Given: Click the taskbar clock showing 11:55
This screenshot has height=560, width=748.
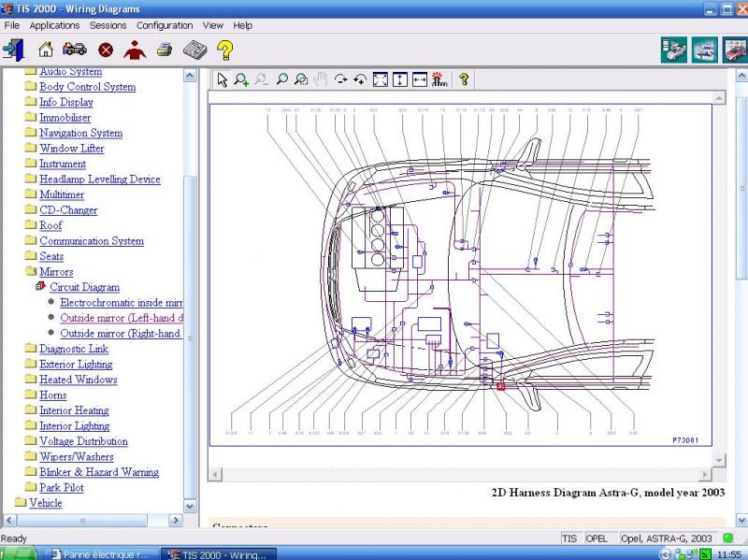Looking at the screenshot, I should pyautogui.click(x=728, y=554).
